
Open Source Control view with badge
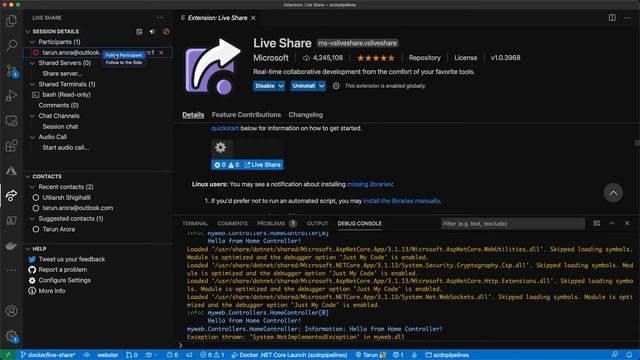11,71
